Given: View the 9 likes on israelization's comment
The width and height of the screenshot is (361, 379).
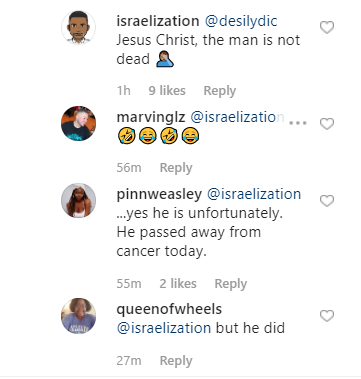Looking at the screenshot, I should [x=167, y=91].
